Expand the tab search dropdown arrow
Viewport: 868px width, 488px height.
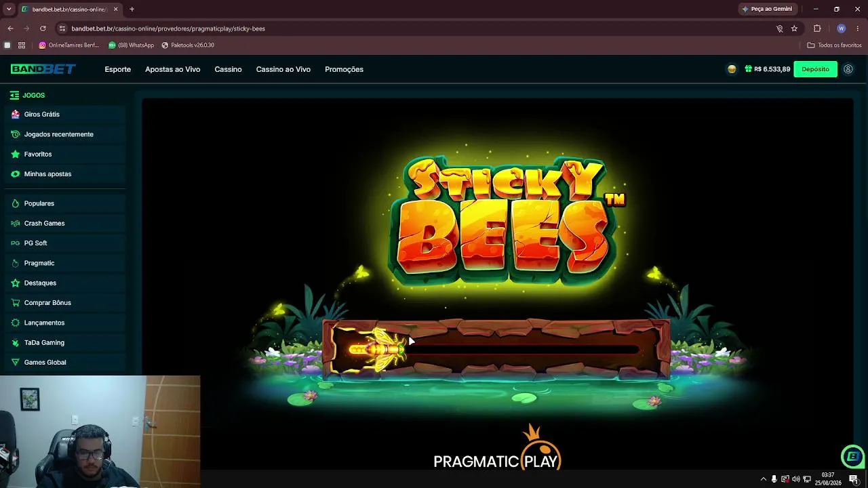point(9,9)
